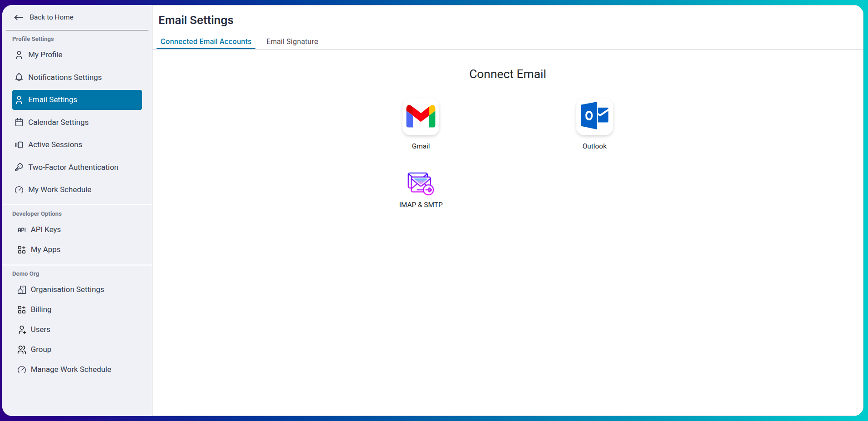The image size is (868, 421).
Task: Click the Demo Org section header
Action: [x=25, y=274]
